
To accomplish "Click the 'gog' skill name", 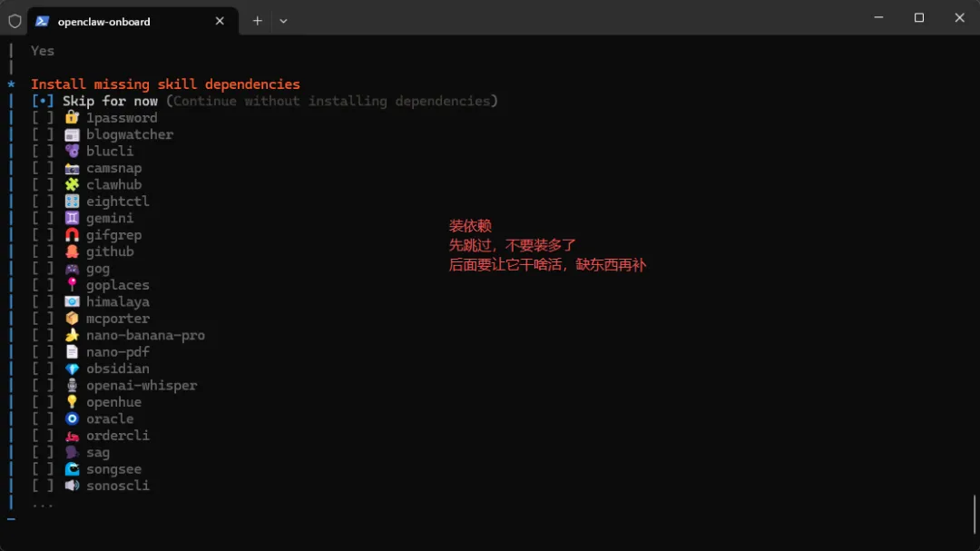I will [x=98, y=269].
